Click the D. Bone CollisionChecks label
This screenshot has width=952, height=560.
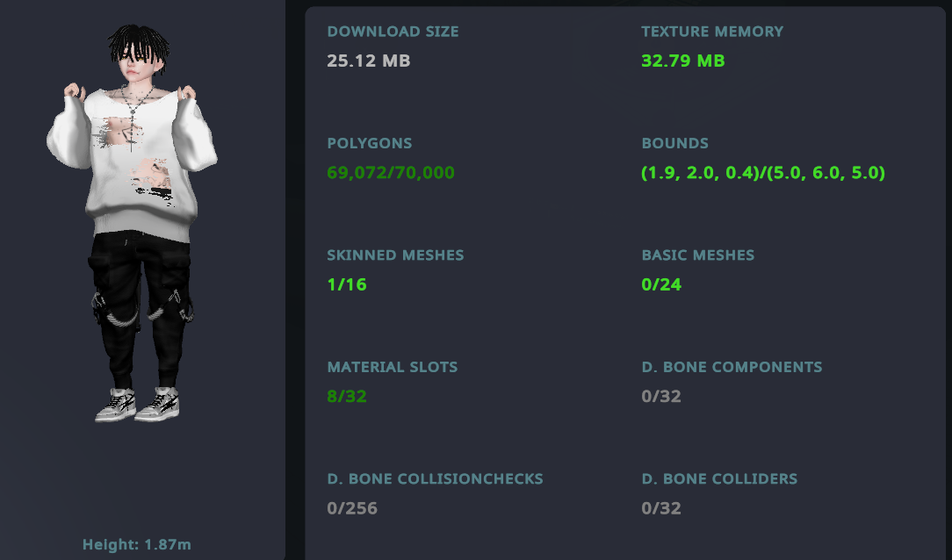pyautogui.click(x=435, y=478)
